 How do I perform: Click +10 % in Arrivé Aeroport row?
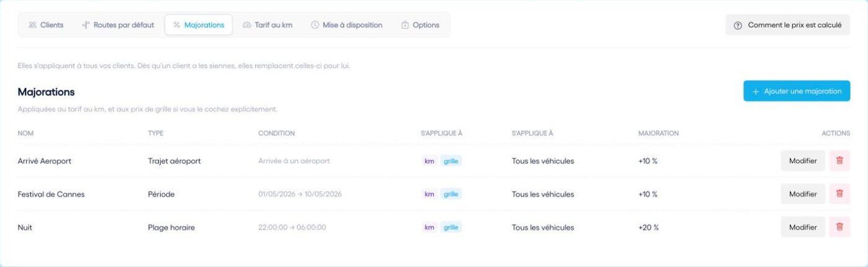pyautogui.click(x=648, y=161)
